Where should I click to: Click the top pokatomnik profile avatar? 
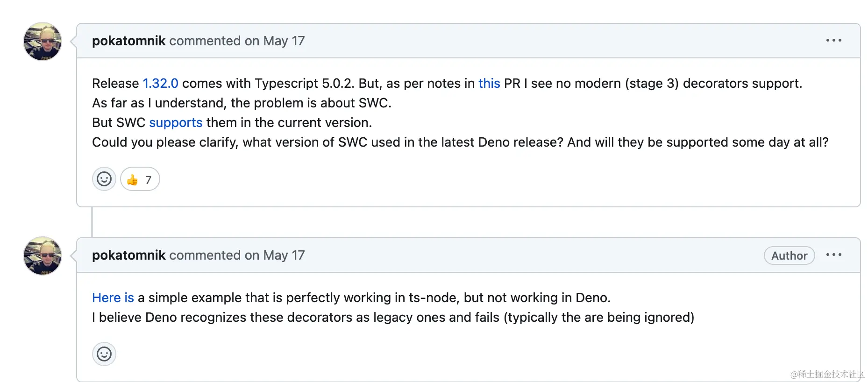point(43,42)
